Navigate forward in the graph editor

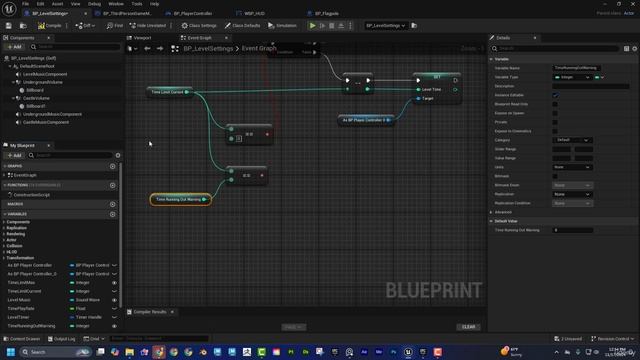tap(160, 49)
